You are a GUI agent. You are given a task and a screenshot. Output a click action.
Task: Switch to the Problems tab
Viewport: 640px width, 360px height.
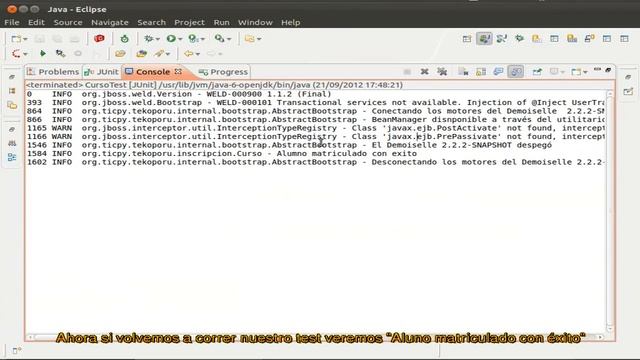pos(53,72)
